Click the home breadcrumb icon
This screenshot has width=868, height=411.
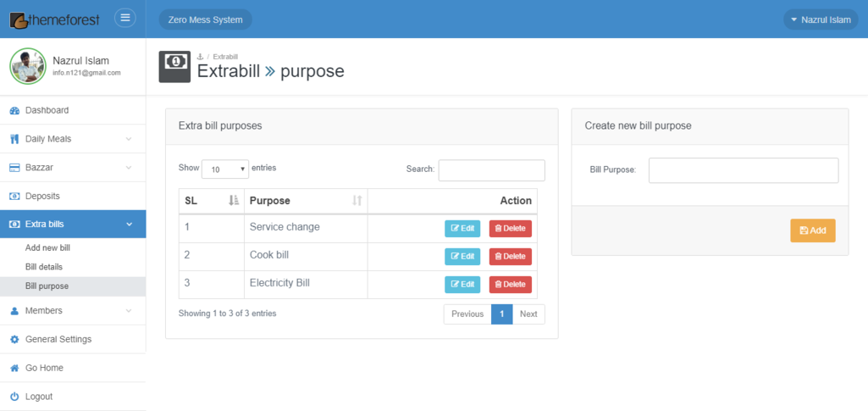click(201, 57)
